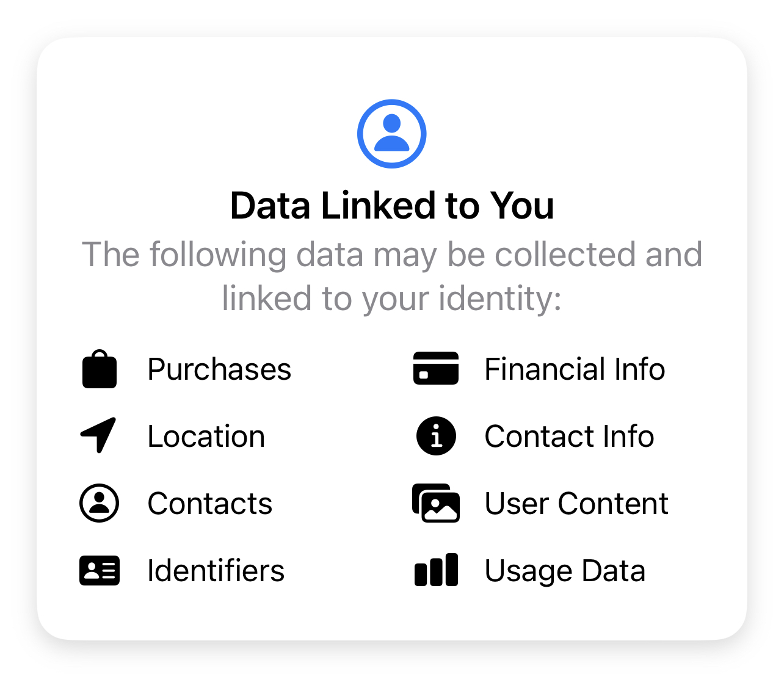Select the Contacts person circle icon
This screenshot has height=674, width=784.
pos(99,503)
